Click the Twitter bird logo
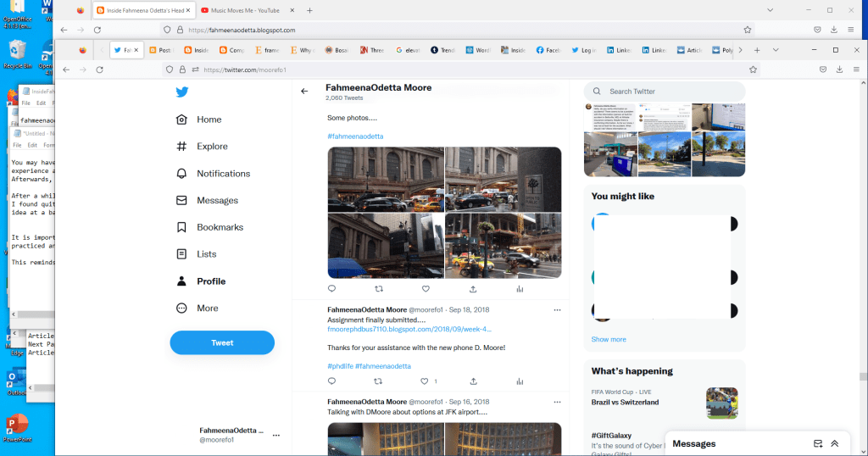The image size is (868, 456). click(x=181, y=92)
